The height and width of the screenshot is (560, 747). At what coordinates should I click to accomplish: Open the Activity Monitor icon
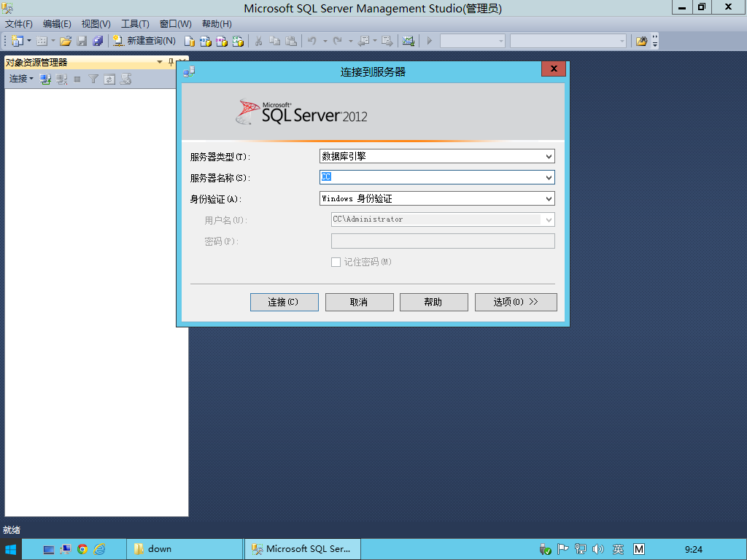point(409,41)
